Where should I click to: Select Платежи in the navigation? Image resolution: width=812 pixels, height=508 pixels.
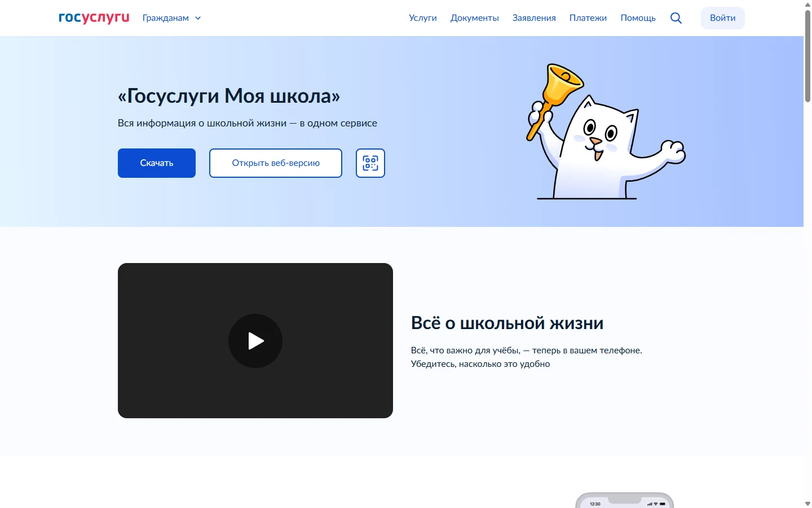(588, 18)
